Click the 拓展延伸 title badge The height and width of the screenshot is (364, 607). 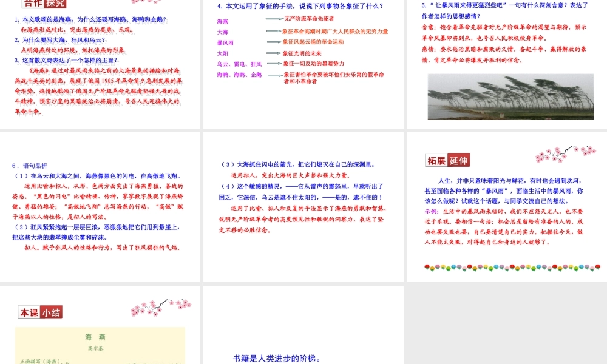[x=447, y=160]
